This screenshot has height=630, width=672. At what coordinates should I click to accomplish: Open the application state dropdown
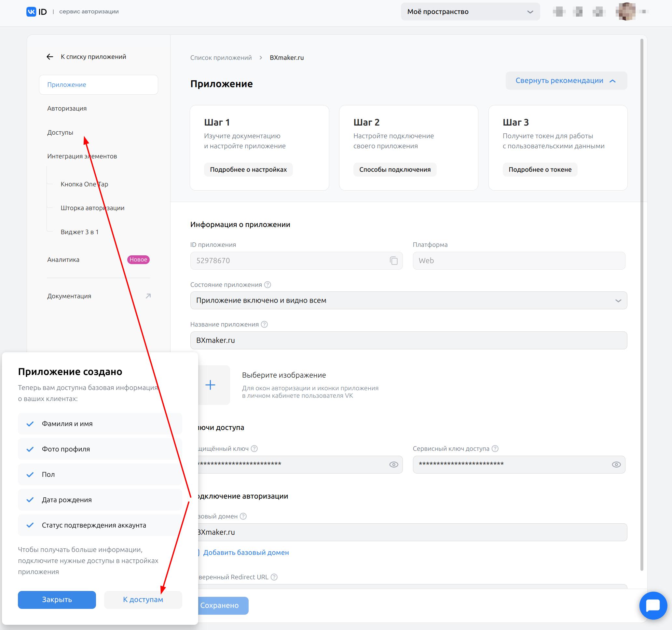(408, 300)
